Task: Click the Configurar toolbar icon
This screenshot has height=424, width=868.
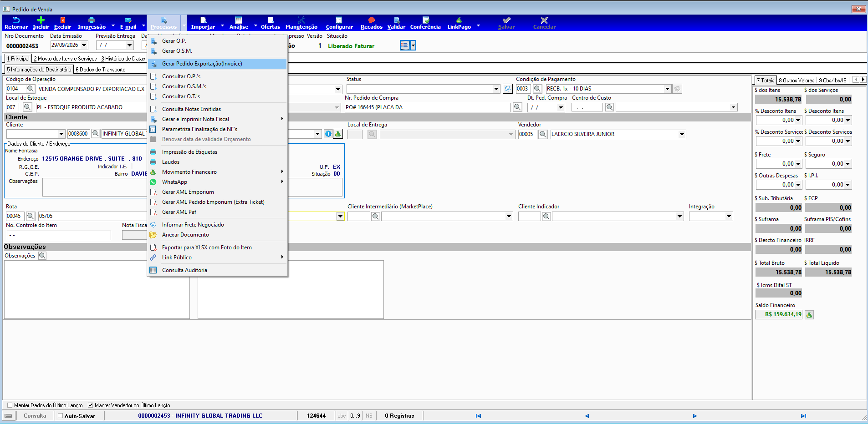Action: tap(339, 20)
